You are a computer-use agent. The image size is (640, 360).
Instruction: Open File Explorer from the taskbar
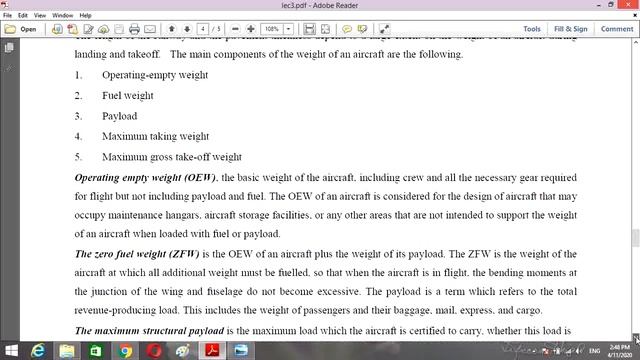pos(67,351)
